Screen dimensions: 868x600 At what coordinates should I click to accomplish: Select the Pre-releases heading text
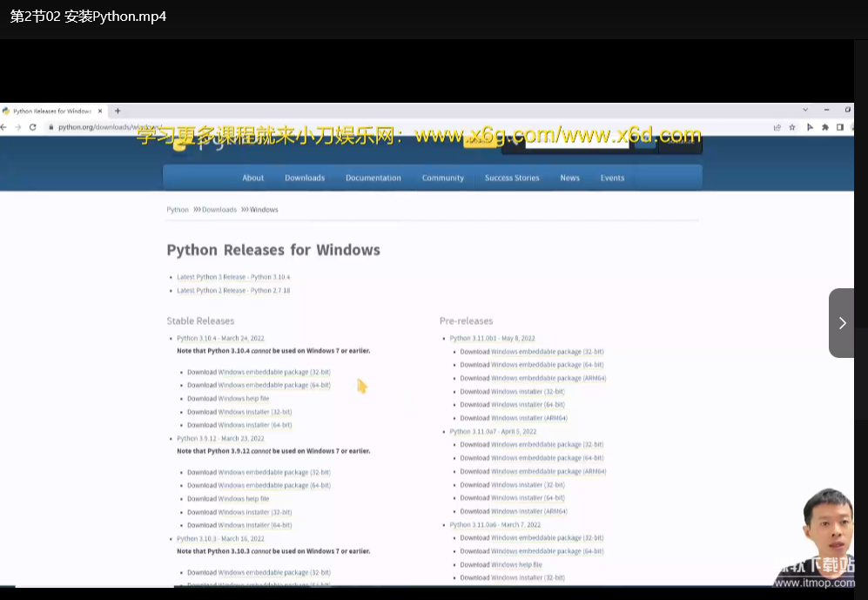466,321
